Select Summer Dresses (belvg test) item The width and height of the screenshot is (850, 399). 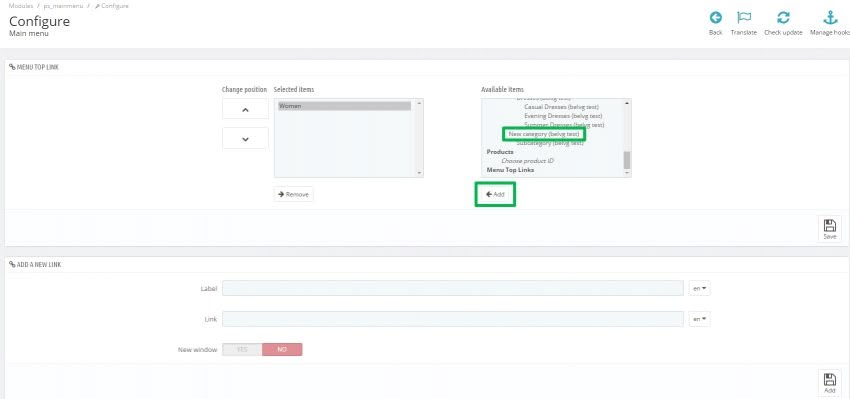tap(564, 125)
